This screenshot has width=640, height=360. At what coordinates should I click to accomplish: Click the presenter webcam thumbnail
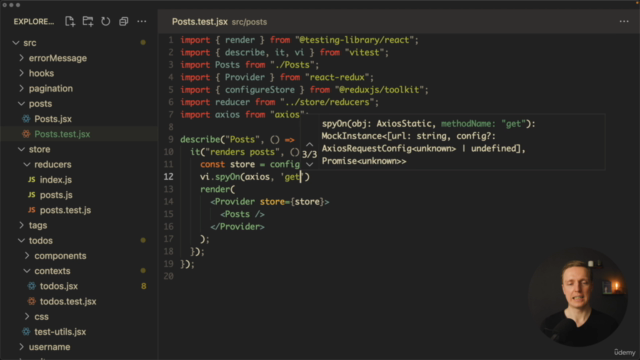point(578,297)
